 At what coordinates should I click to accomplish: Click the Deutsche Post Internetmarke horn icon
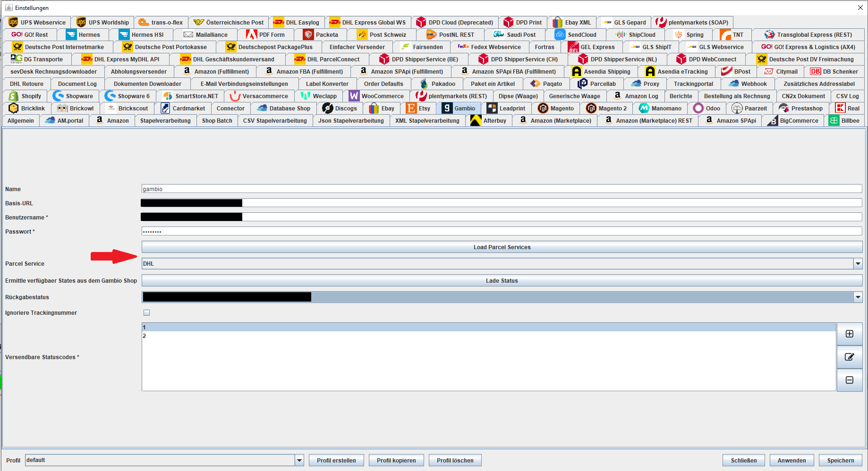[18, 47]
